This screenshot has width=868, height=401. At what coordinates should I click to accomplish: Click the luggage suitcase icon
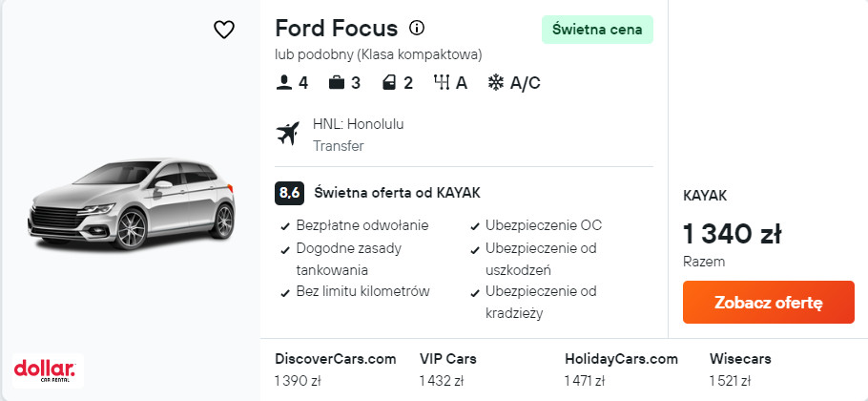[x=336, y=83]
